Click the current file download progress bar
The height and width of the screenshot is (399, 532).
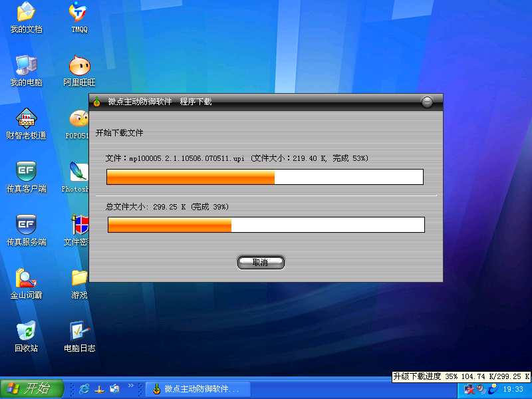265,177
